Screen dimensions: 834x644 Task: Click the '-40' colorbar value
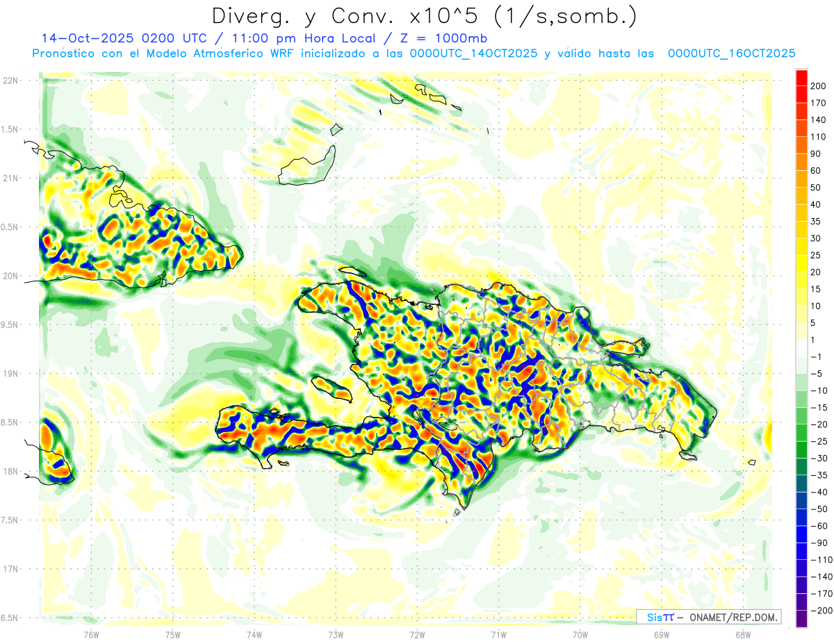tap(819, 492)
